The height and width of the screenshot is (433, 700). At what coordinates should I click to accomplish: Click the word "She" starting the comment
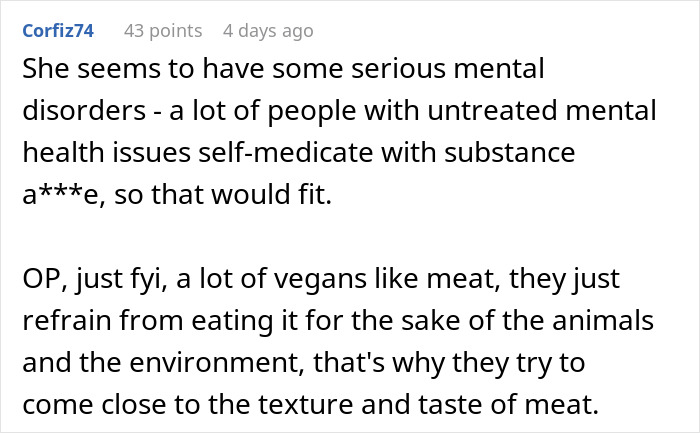pos(42,72)
